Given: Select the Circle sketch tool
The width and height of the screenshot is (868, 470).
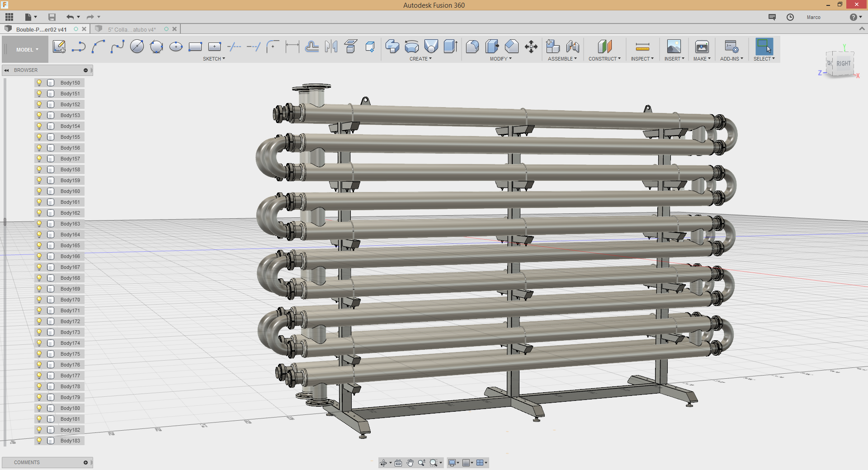Looking at the screenshot, I should tap(137, 47).
